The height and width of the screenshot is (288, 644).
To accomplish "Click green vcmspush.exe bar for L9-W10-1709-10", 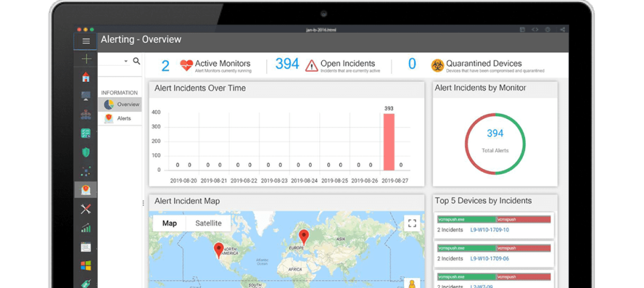I will (467, 220).
